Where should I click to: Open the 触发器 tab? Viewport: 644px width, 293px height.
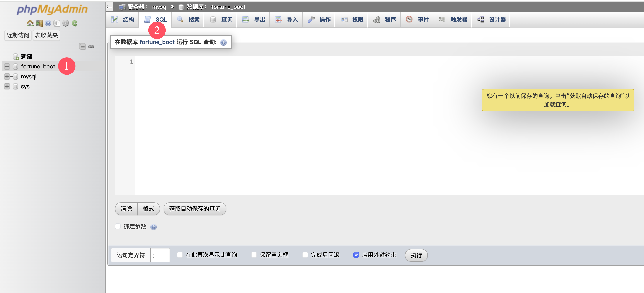point(453,19)
